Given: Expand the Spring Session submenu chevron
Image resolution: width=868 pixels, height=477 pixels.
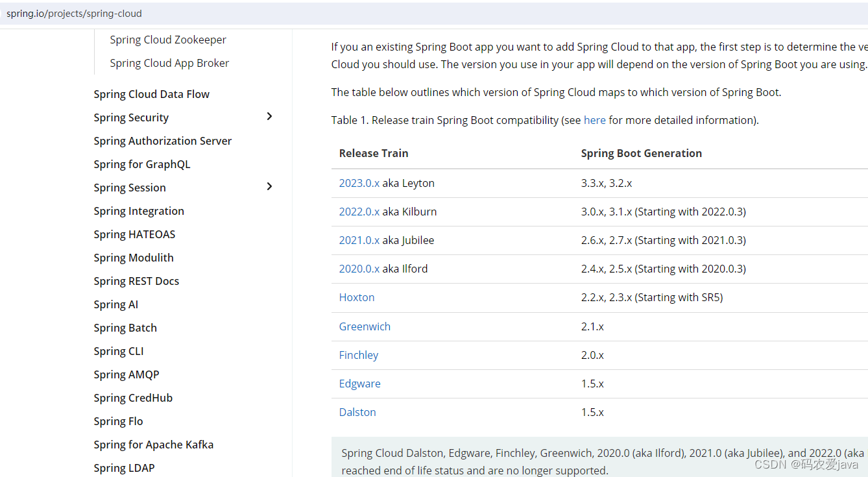Looking at the screenshot, I should point(270,187).
